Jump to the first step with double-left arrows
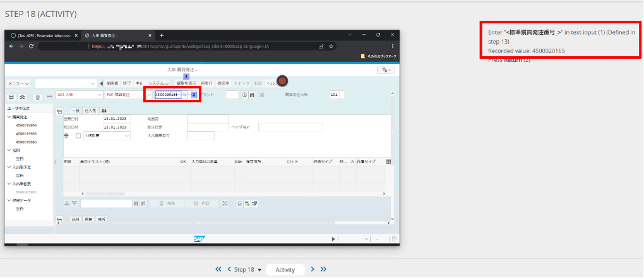 218,269
